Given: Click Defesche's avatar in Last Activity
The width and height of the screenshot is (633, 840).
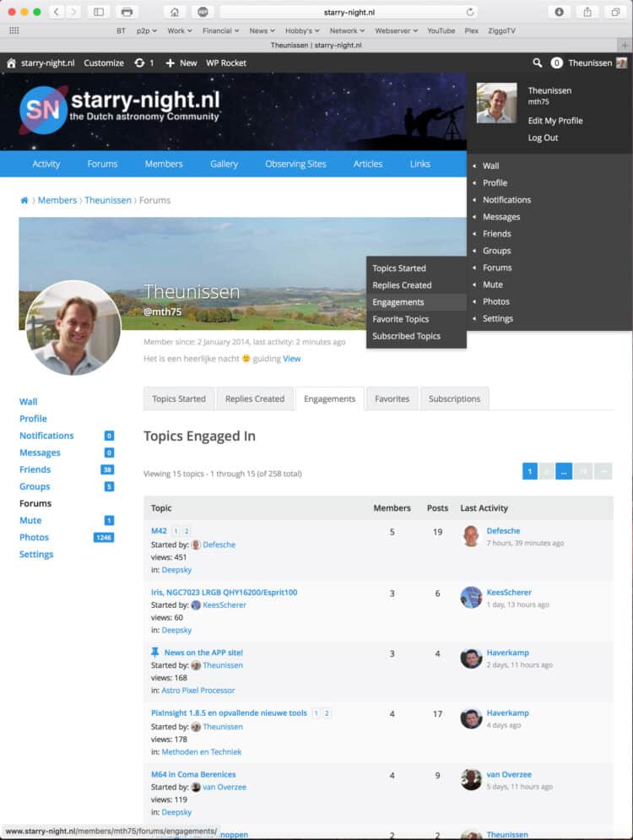Looking at the screenshot, I should [x=471, y=536].
